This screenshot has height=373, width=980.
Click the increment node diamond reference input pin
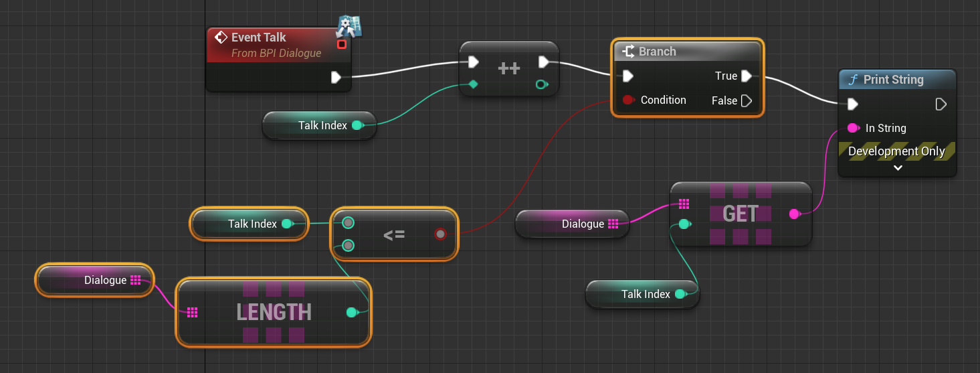click(x=474, y=84)
